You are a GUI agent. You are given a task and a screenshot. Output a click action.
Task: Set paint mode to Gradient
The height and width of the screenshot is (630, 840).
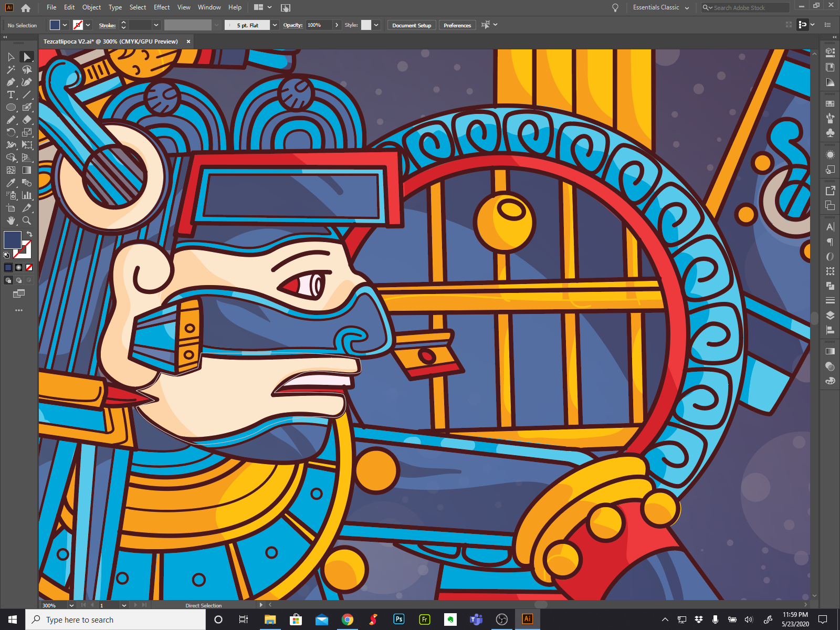pos(18,267)
